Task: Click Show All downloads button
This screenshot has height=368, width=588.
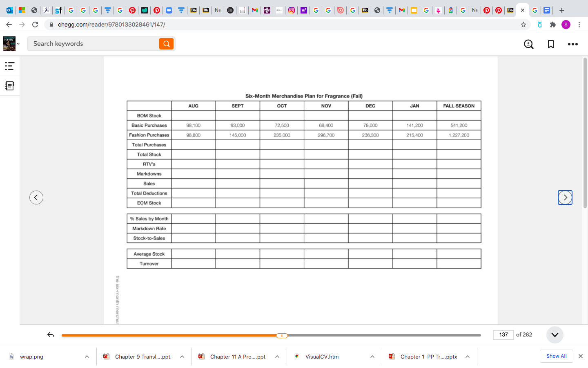Action: point(557,356)
